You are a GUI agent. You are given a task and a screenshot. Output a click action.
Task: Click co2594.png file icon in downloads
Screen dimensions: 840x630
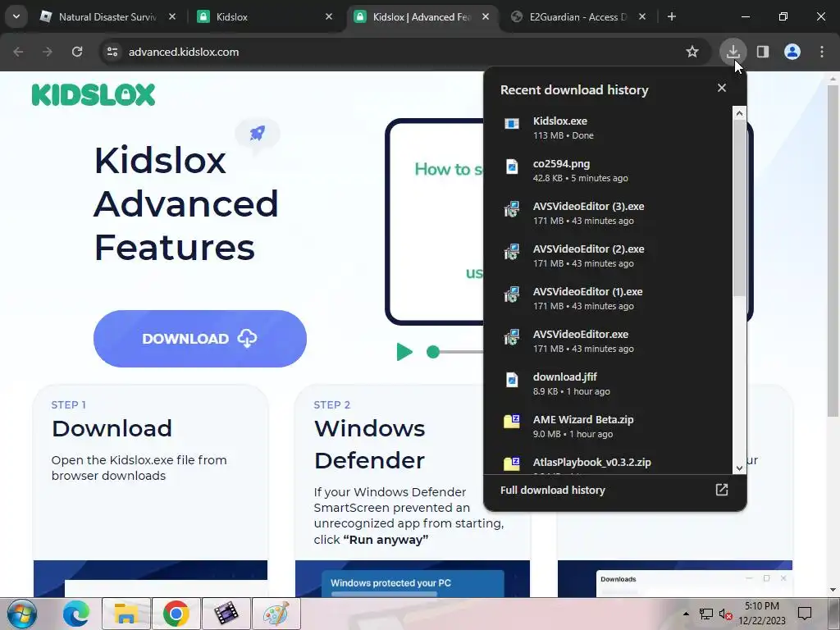(x=512, y=167)
